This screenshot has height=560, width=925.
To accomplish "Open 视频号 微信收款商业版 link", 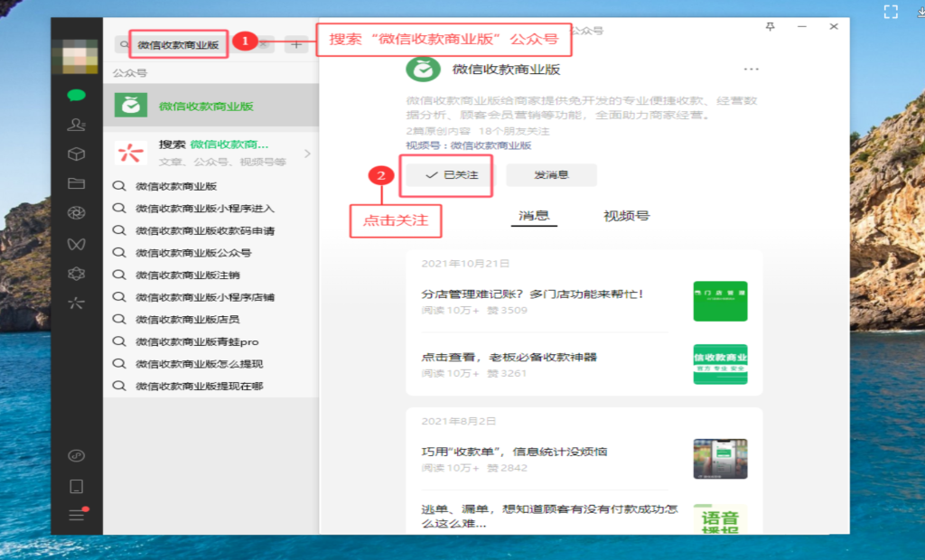I will tap(469, 145).
